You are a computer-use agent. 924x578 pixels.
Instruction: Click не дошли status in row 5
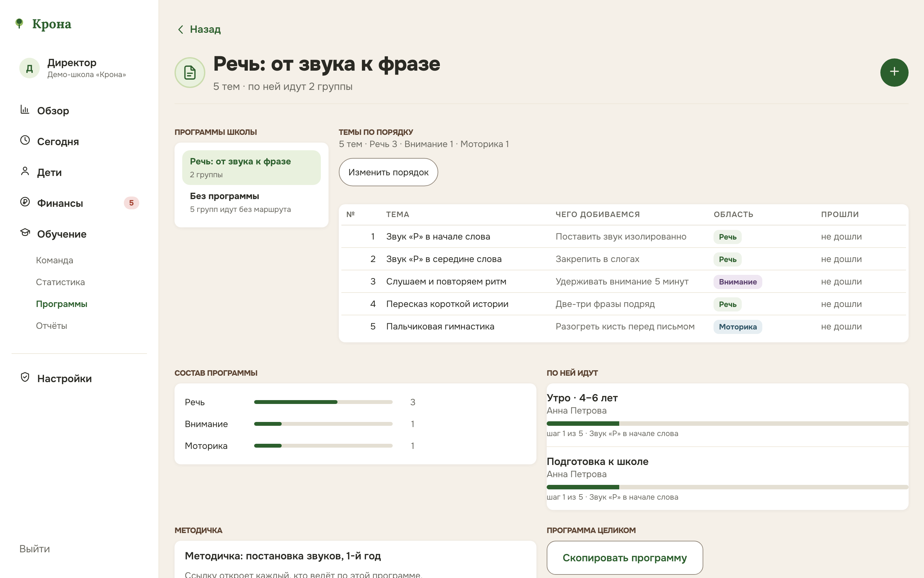point(841,327)
